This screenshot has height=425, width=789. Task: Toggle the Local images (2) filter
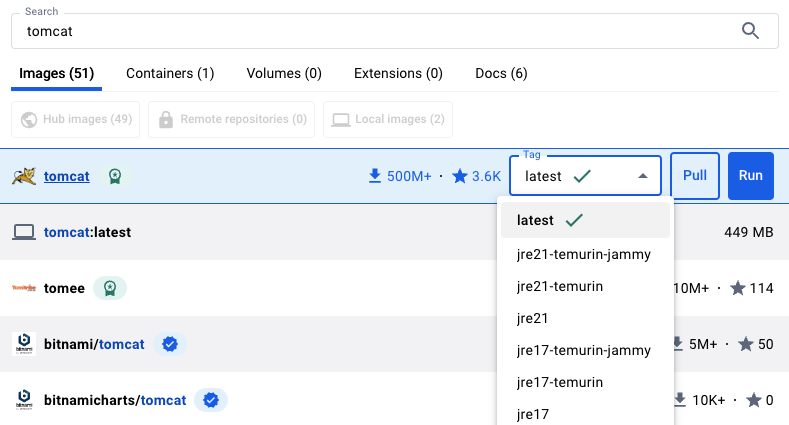tap(387, 119)
